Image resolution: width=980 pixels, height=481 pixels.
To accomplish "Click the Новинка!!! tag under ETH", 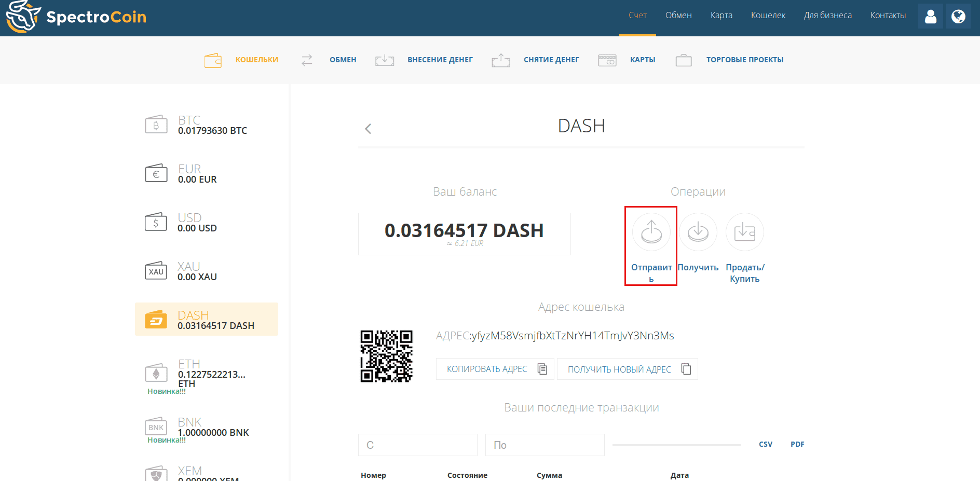I will tap(166, 391).
